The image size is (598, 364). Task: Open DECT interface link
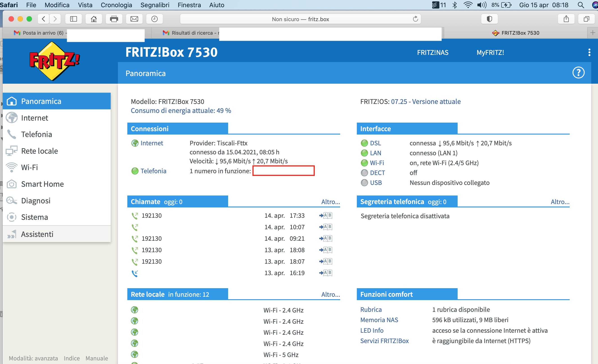[x=377, y=173]
